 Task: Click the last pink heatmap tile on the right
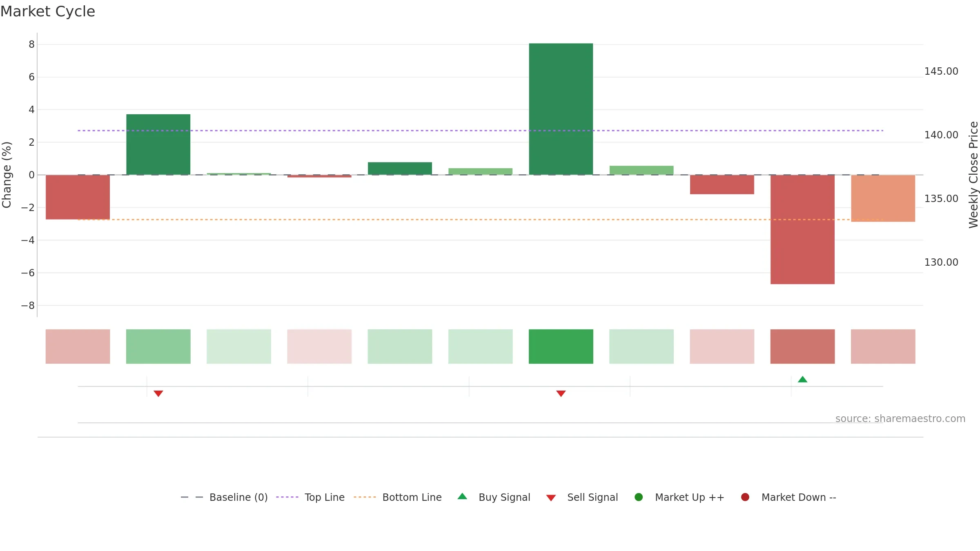click(x=883, y=347)
